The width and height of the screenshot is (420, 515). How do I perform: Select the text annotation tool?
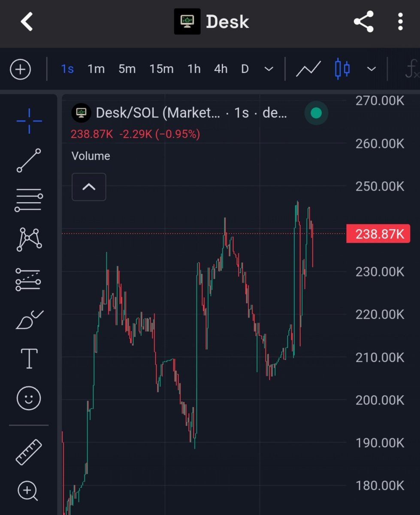pyautogui.click(x=29, y=358)
